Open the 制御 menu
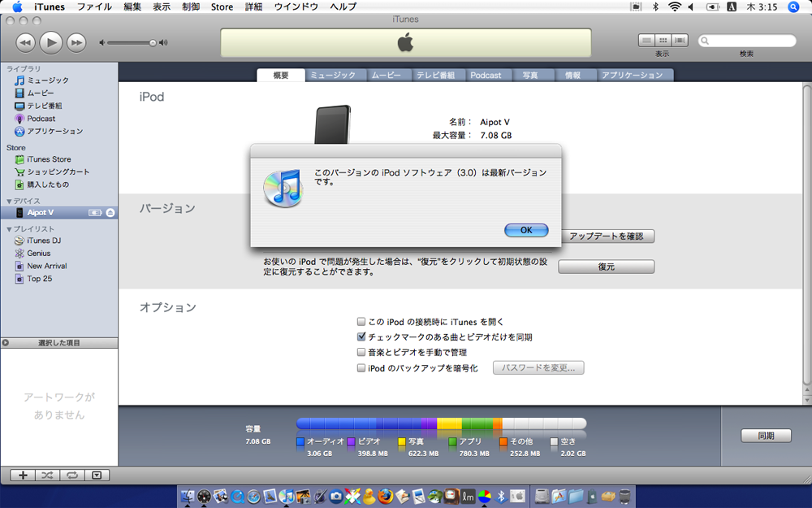The image size is (812, 508). [191, 7]
